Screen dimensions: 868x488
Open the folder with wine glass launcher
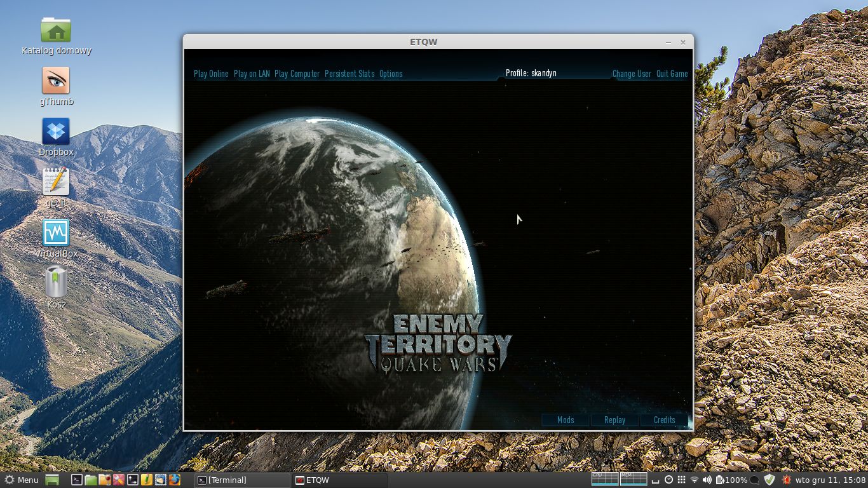105,480
